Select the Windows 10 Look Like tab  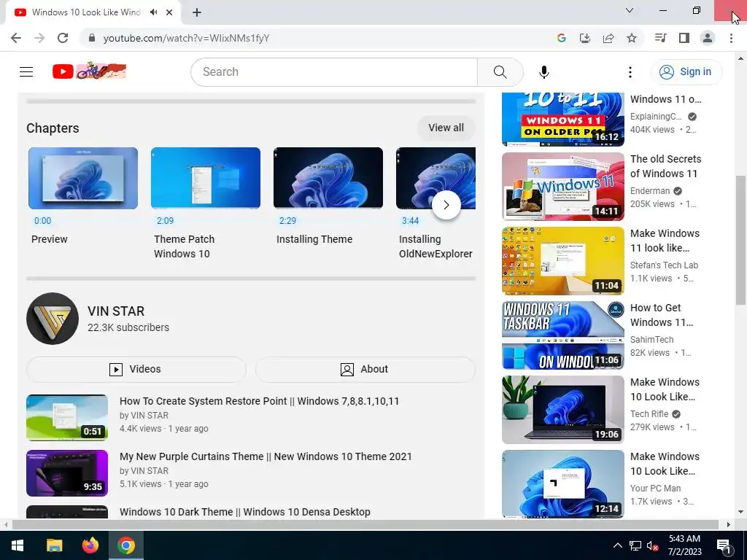point(86,12)
